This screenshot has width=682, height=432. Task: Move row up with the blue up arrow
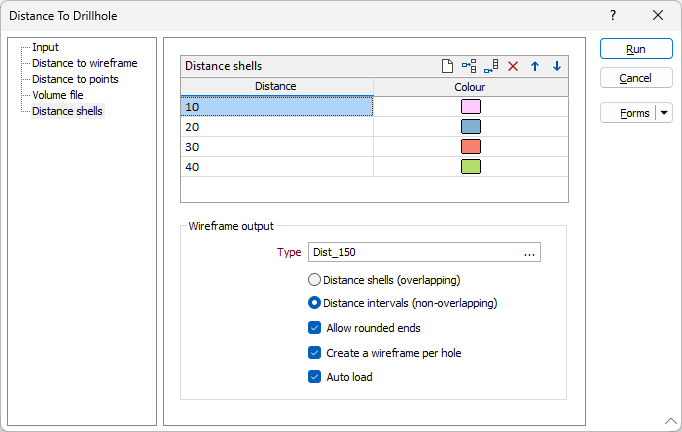click(535, 66)
